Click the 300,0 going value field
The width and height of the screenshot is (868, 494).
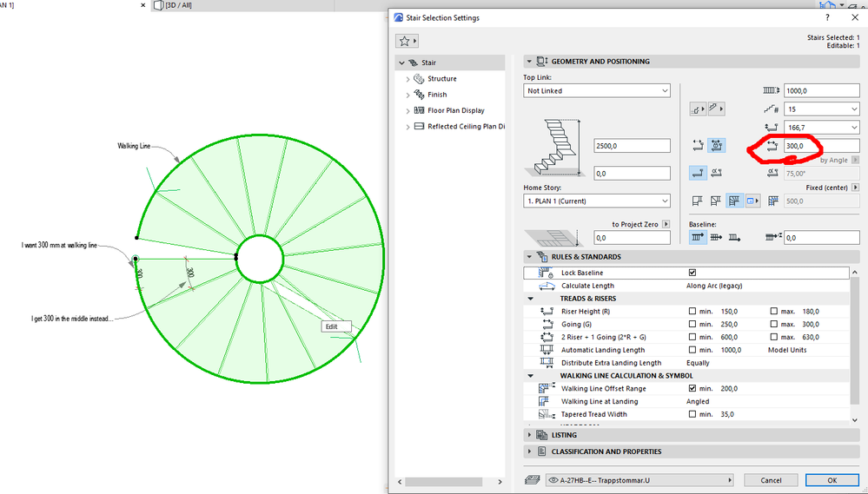coord(820,146)
